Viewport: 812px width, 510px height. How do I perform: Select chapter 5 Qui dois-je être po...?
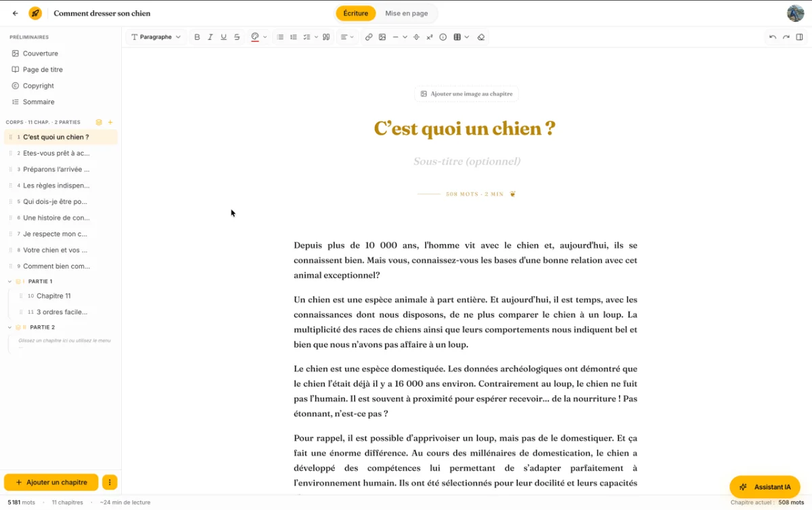point(61,202)
